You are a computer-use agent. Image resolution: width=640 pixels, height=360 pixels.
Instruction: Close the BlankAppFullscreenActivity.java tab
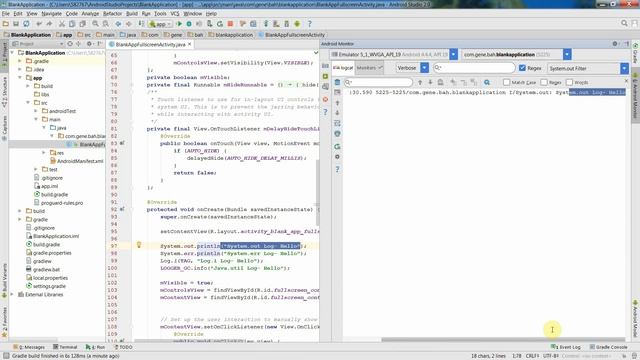point(189,44)
